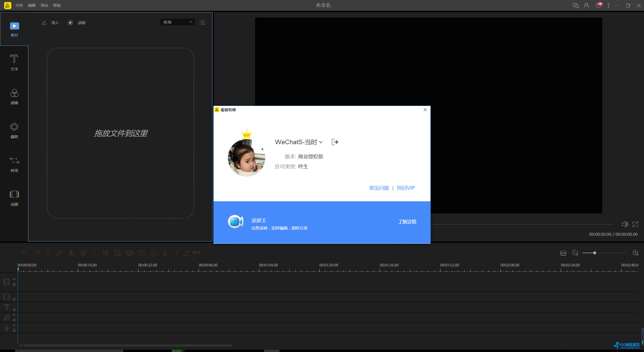Click the 导入 import button

point(50,23)
